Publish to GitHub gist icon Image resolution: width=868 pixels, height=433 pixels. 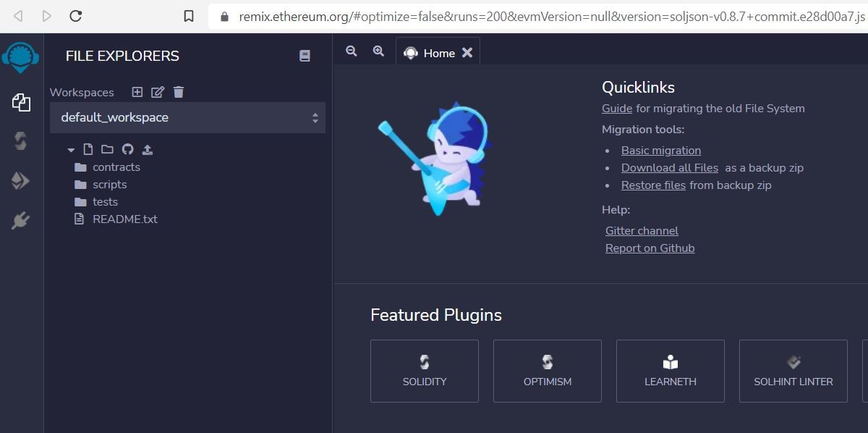coord(127,149)
